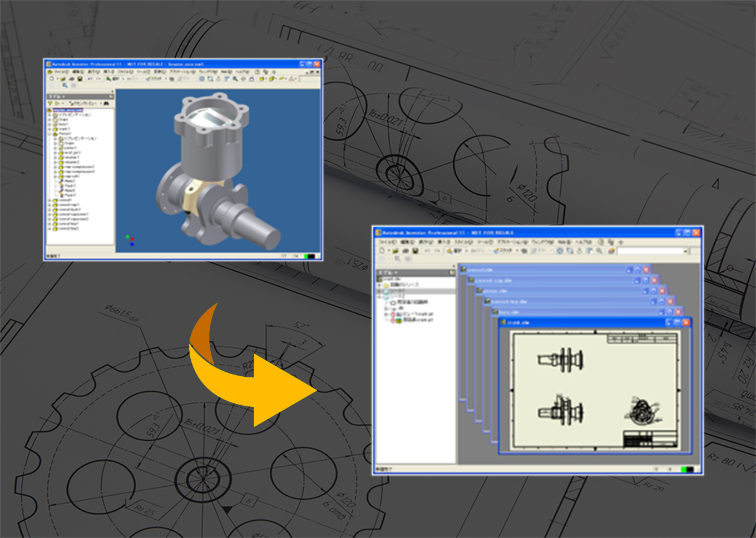This screenshot has height=538, width=756.
Task: Expand the Origin folder in the assembly tree
Action: coord(50,119)
